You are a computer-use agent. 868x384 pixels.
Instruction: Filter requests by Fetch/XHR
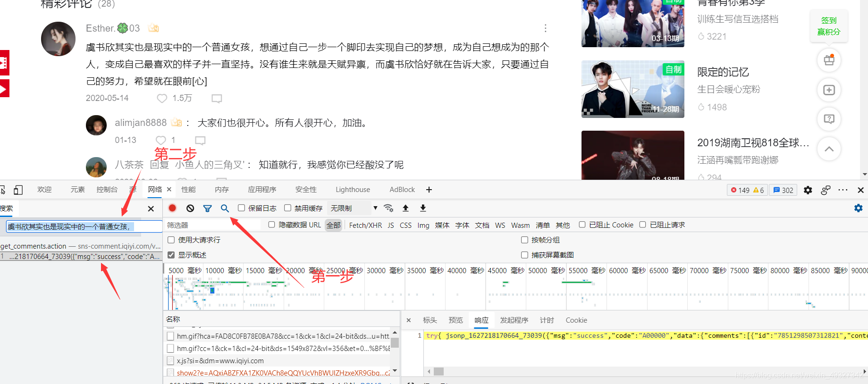[x=365, y=225]
